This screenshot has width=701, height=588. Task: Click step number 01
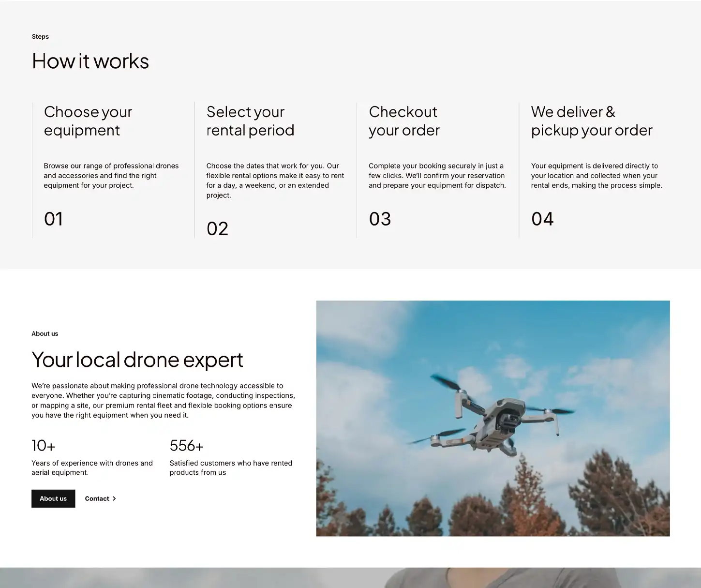53,219
